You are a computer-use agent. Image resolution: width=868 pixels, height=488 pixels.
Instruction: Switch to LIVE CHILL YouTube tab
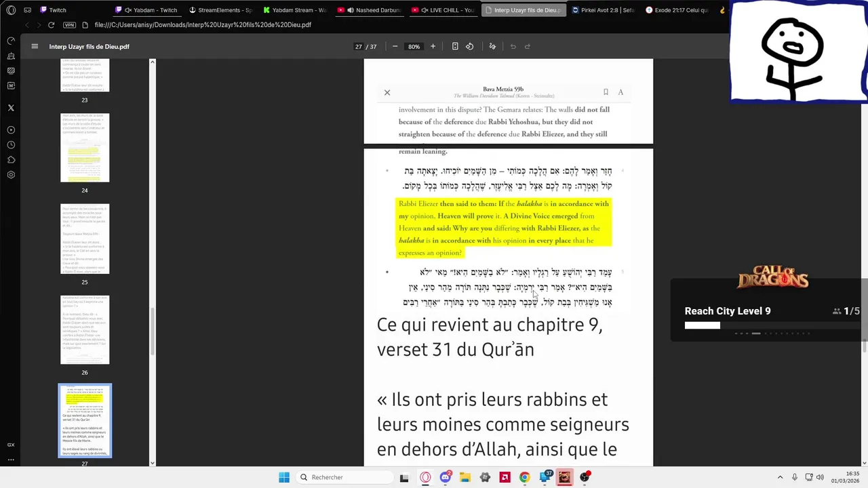443,10
